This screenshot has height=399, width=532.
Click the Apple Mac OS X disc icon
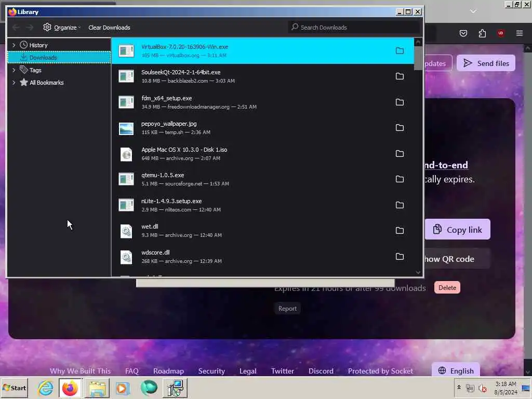point(126,154)
